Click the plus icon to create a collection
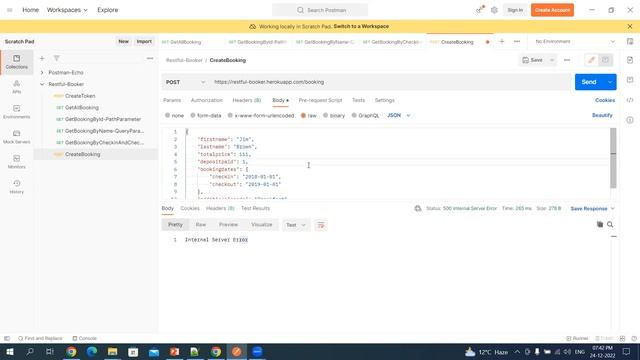Viewport: 640px width, 360px height. pos(42,58)
